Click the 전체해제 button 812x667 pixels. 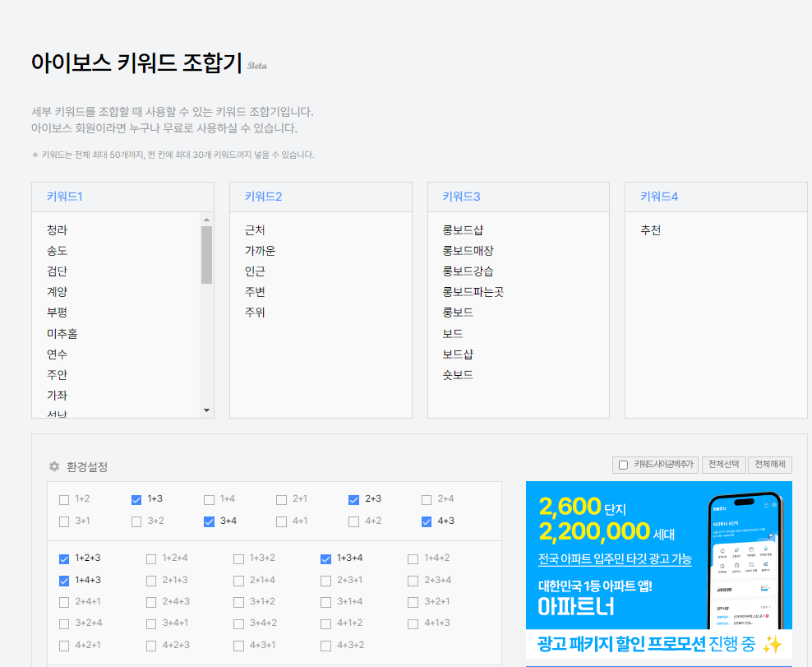(x=769, y=465)
